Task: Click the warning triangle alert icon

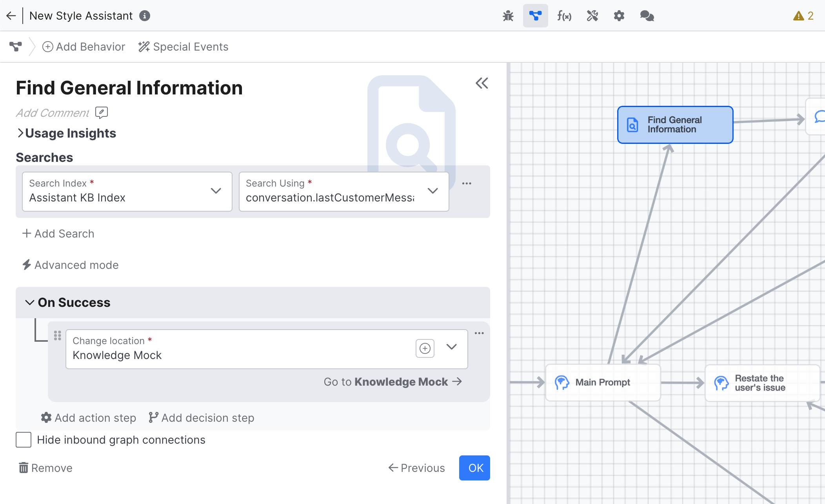Action: click(x=799, y=16)
